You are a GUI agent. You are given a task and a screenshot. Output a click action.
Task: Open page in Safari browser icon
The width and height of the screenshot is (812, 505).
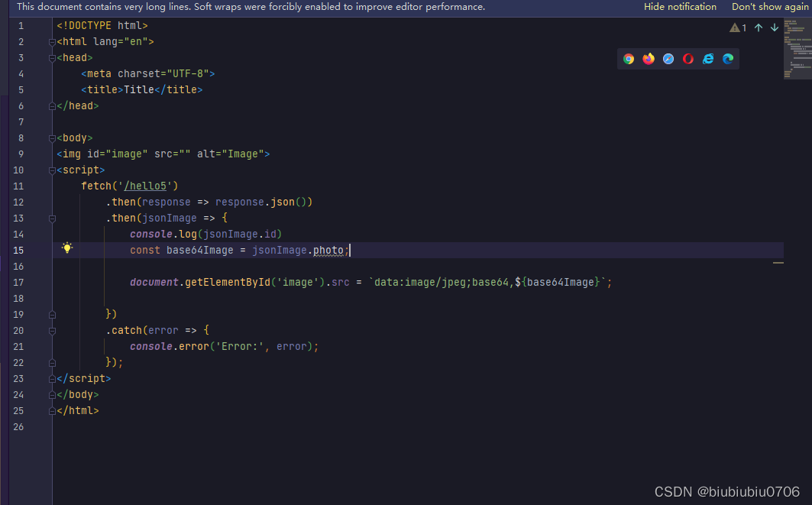pyautogui.click(x=668, y=59)
